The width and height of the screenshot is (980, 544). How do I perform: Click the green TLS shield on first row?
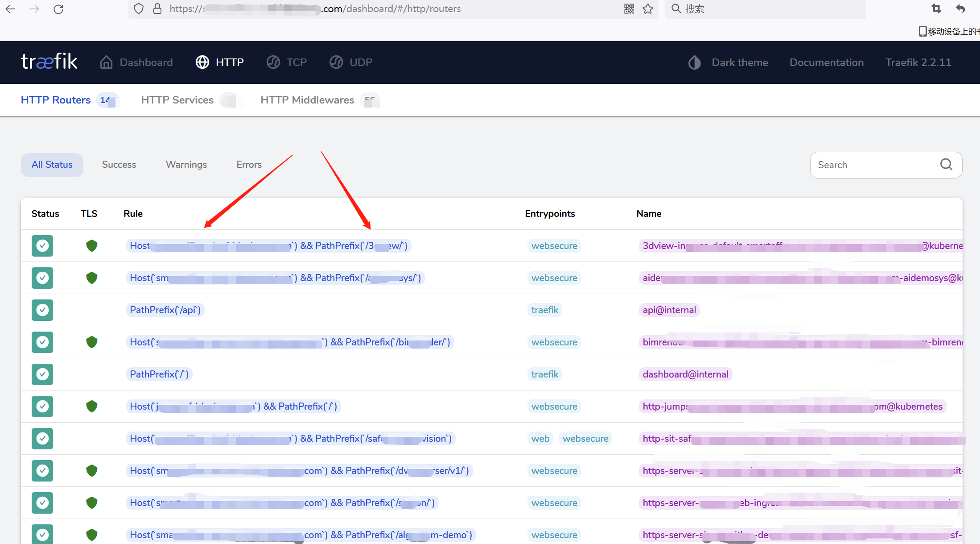(x=92, y=245)
